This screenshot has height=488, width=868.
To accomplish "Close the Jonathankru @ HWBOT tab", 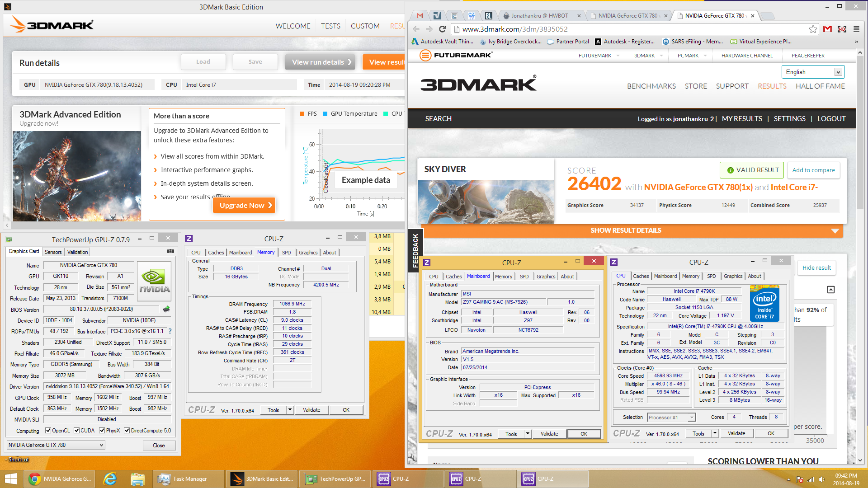I will coord(579,16).
